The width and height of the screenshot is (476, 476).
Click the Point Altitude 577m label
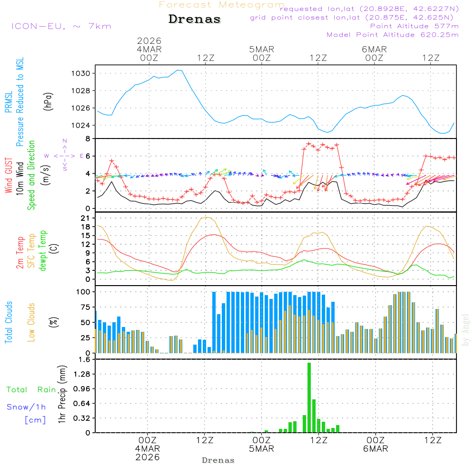click(414, 26)
